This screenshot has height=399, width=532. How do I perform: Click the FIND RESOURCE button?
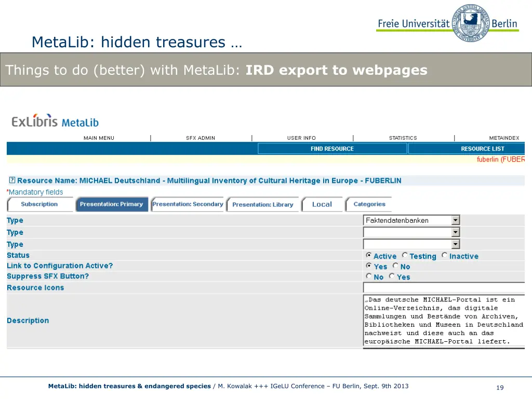click(x=332, y=149)
